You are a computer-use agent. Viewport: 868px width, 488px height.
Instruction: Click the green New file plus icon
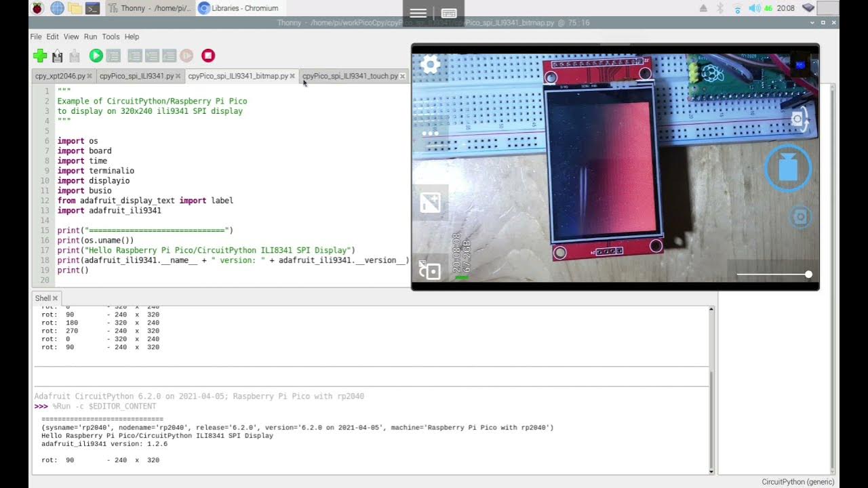(x=39, y=56)
